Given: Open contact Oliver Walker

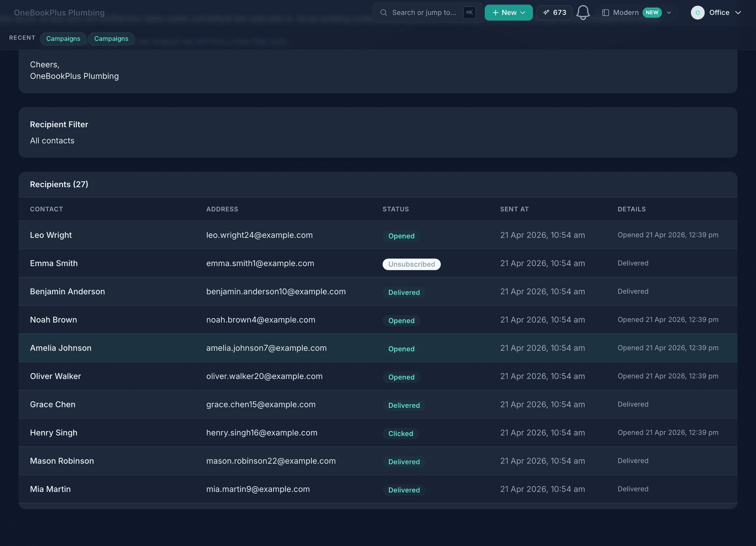Looking at the screenshot, I should click(56, 376).
